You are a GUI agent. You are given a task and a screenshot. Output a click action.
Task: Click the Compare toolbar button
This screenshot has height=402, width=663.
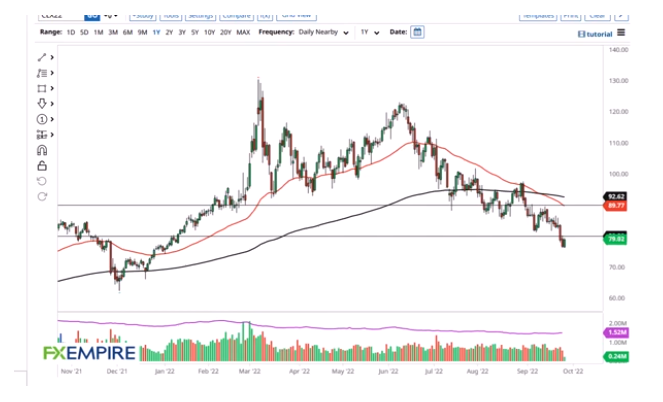[236, 16]
